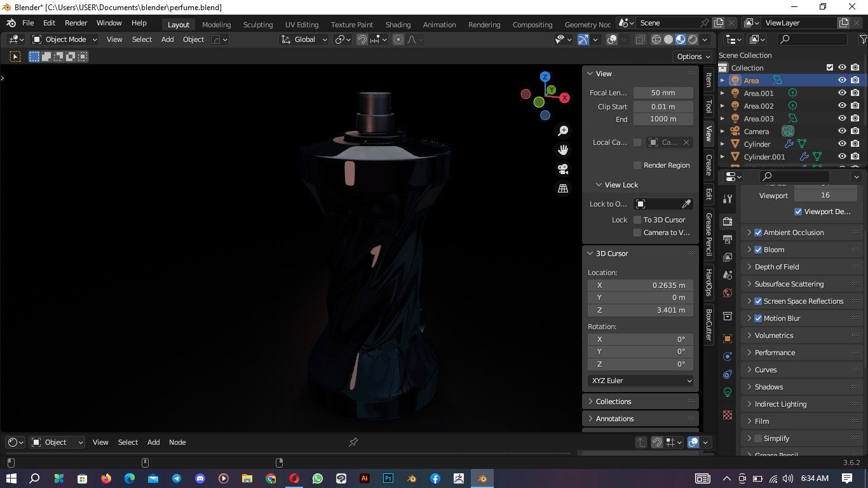The image size is (868, 488).
Task: Open the Object properties tab
Action: pyautogui.click(x=728, y=339)
